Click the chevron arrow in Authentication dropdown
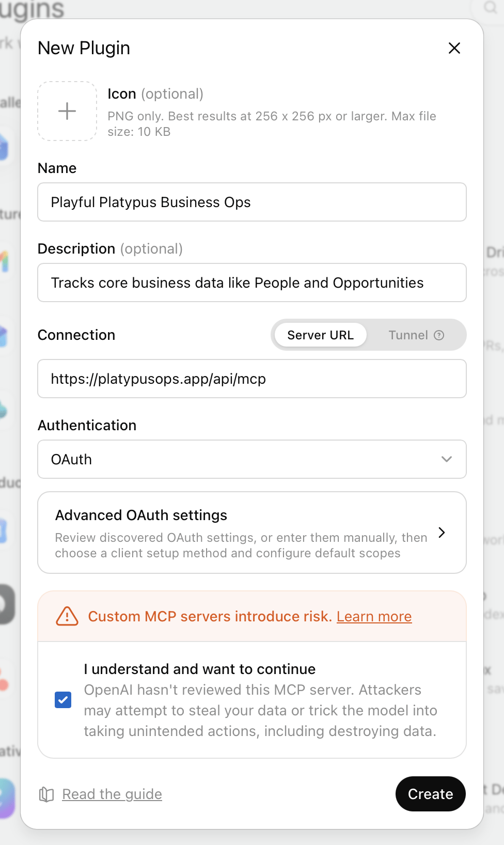The height and width of the screenshot is (845, 504). click(x=447, y=459)
